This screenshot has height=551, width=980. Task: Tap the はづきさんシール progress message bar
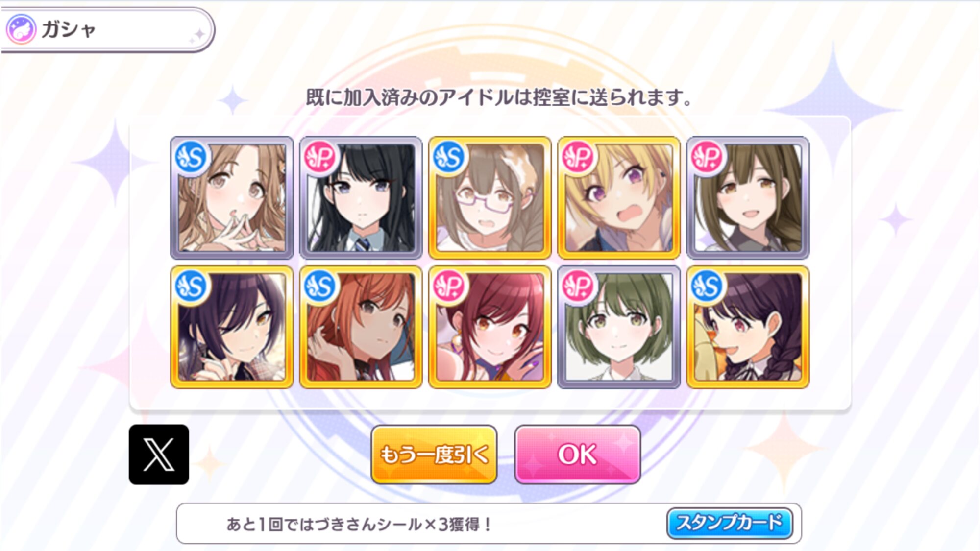coord(489,524)
